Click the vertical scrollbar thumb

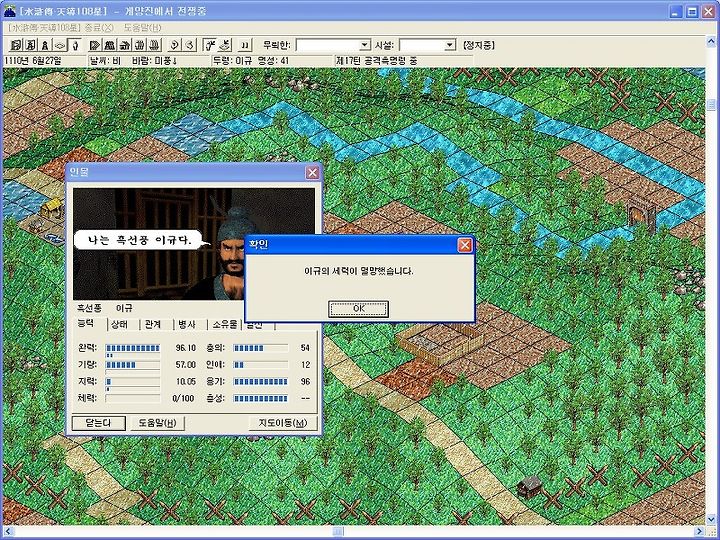coord(711,105)
